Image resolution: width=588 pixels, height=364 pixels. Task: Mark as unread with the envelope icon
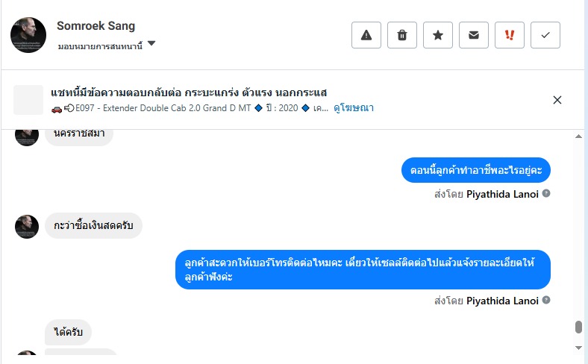click(x=474, y=35)
